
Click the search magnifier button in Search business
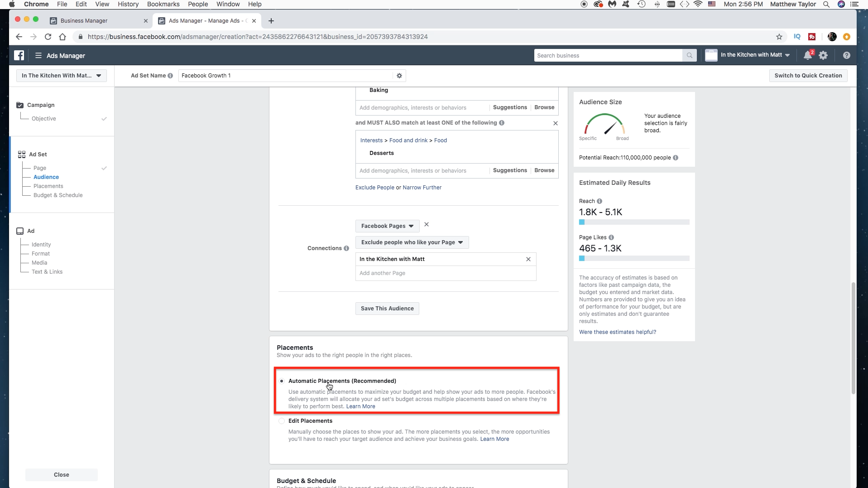pyautogui.click(x=689, y=55)
